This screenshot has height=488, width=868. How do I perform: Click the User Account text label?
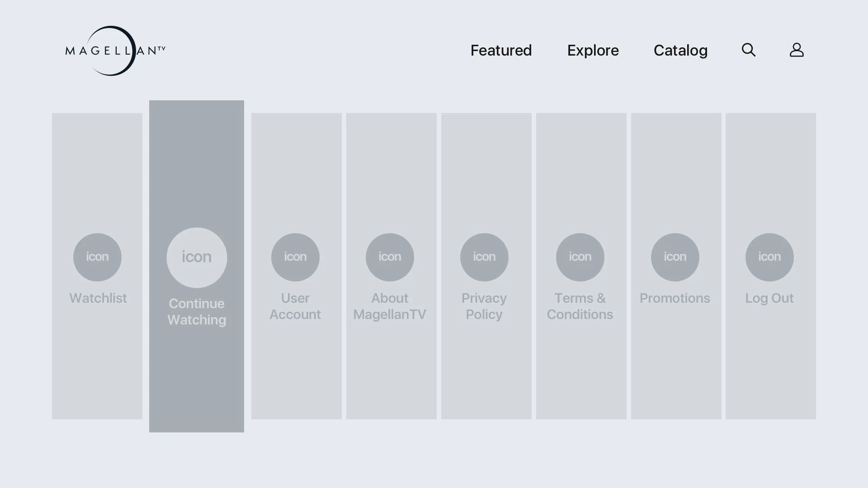coord(295,306)
